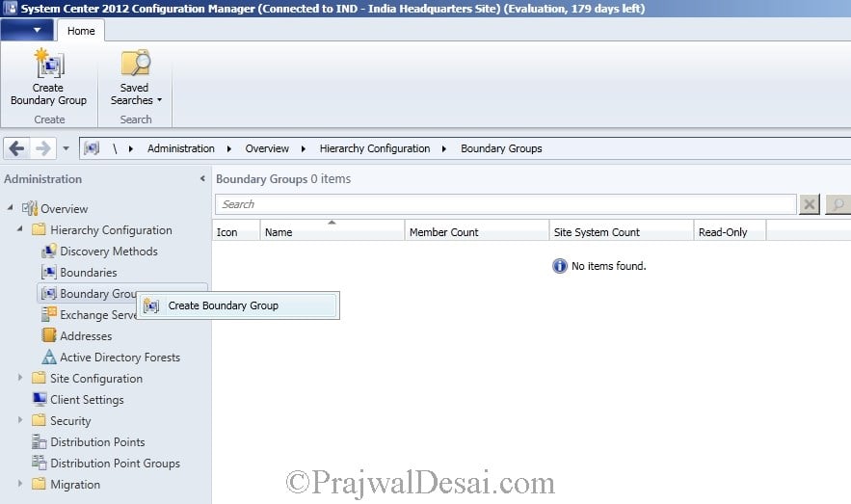Image resolution: width=851 pixels, height=504 pixels.
Task: Sort by the Member Count column header
Action: (x=476, y=231)
